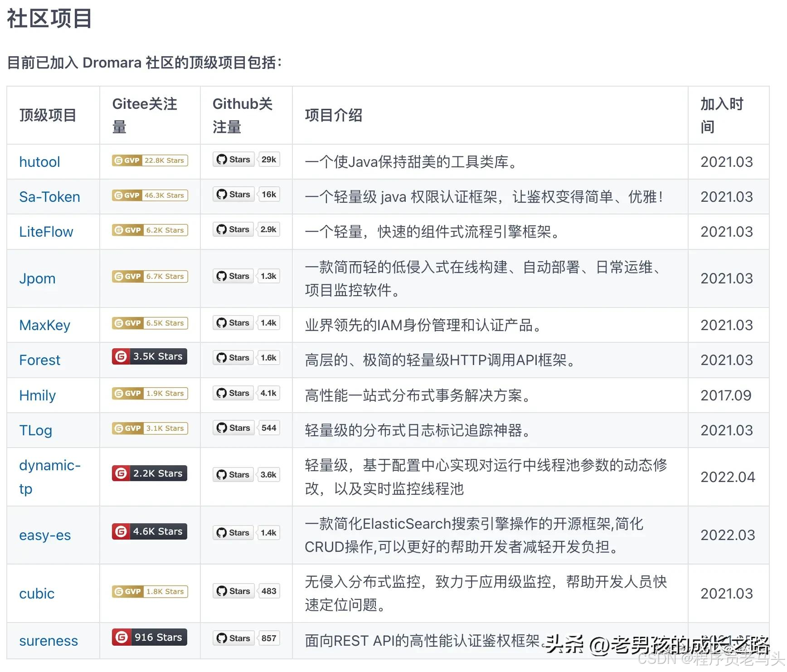The width and height of the screenshot is (787, 672).
Task: Click the 483 GitHub star count
Action: coord(269,591)
